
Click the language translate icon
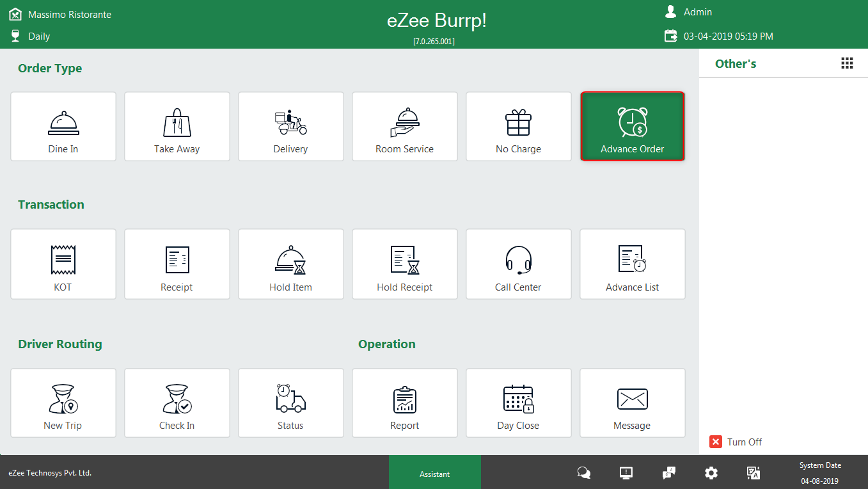[x=754, y=473]
